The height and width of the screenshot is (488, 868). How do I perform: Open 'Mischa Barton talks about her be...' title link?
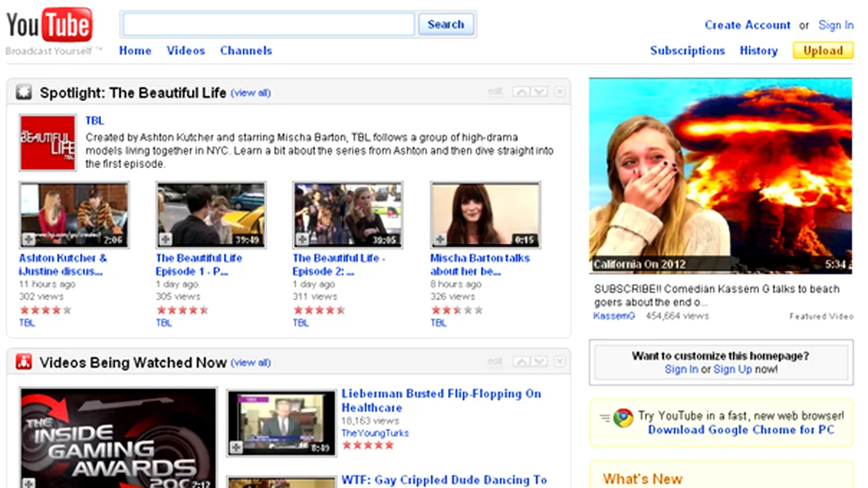(480, 265)
